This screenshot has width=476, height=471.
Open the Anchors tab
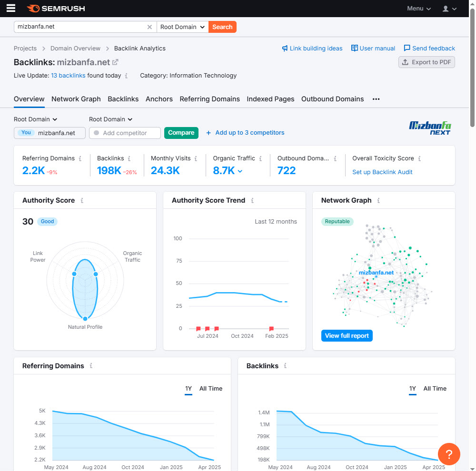coord(159,99)
